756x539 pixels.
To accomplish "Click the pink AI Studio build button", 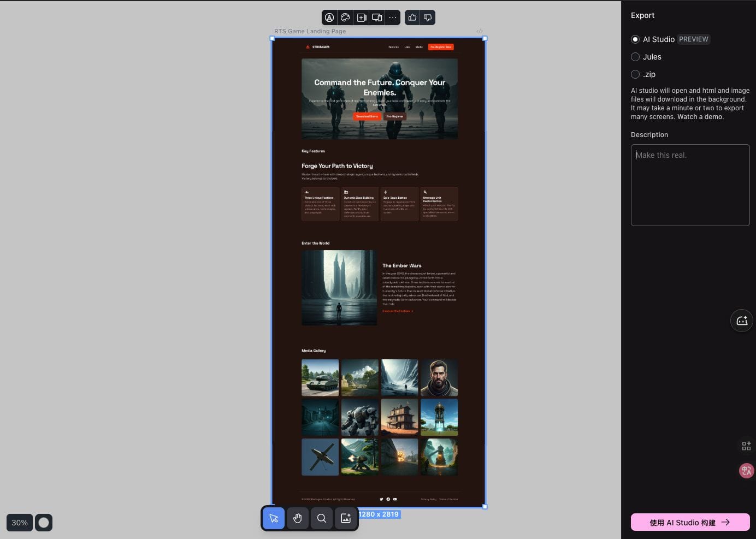I will [690, 522].
